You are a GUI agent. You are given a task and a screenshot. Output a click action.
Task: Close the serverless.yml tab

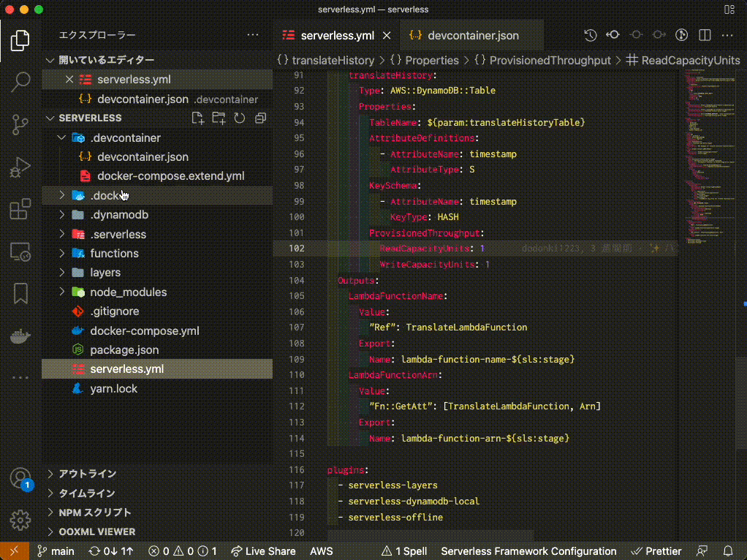coord(387,35)
